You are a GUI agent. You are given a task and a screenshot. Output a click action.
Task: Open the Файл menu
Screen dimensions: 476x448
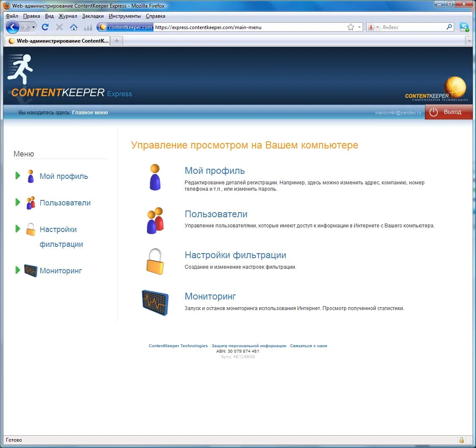pos(12,16)
